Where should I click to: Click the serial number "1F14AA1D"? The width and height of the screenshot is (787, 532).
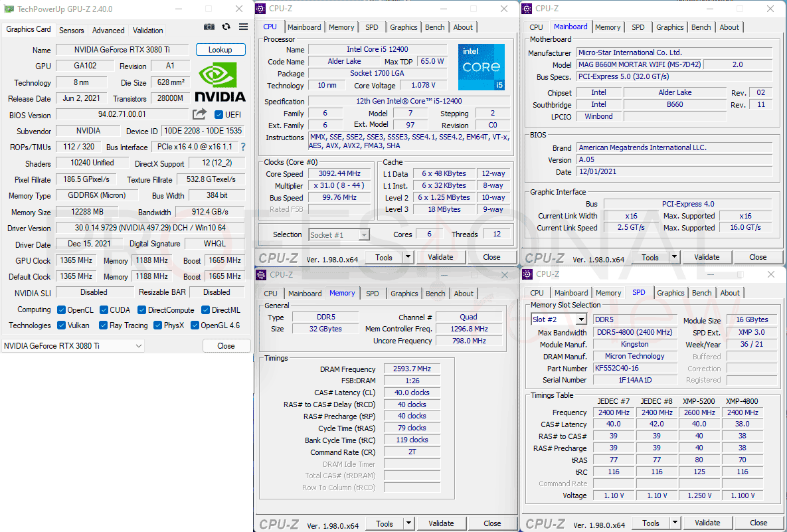pyautogui.click(x=634, y=380)
